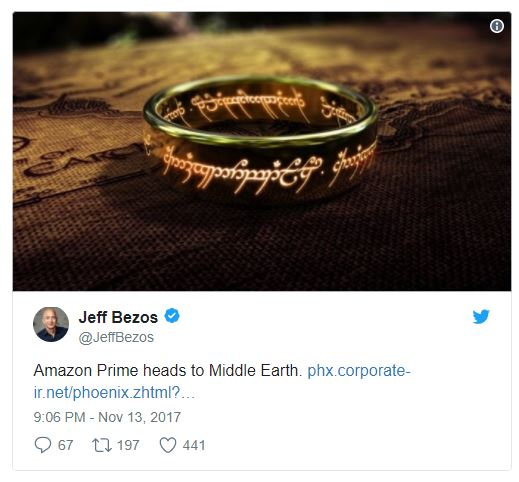The image size is (519, 482).
Task: Retweet using the arrows icon
Action: click(x=102, y=445)
